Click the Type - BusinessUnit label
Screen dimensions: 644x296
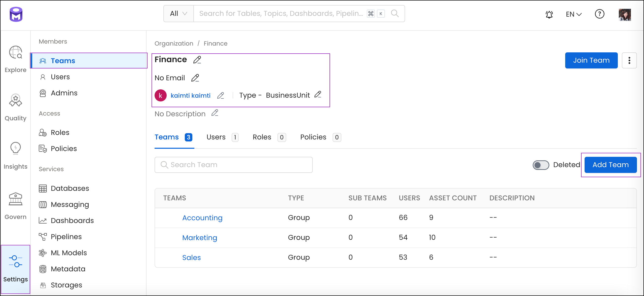(x=274, y=95)
